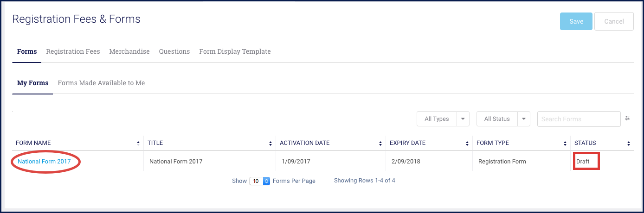The image size is (644, 213).
Task: Focus the Search Forms input field
Action: pos(579,119)
